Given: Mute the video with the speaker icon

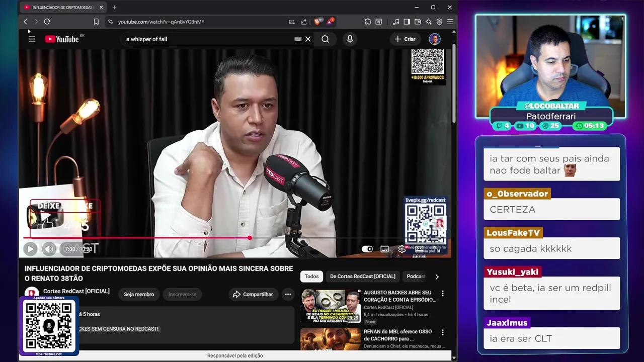Looking at the screenshot, I should [49, 249].
